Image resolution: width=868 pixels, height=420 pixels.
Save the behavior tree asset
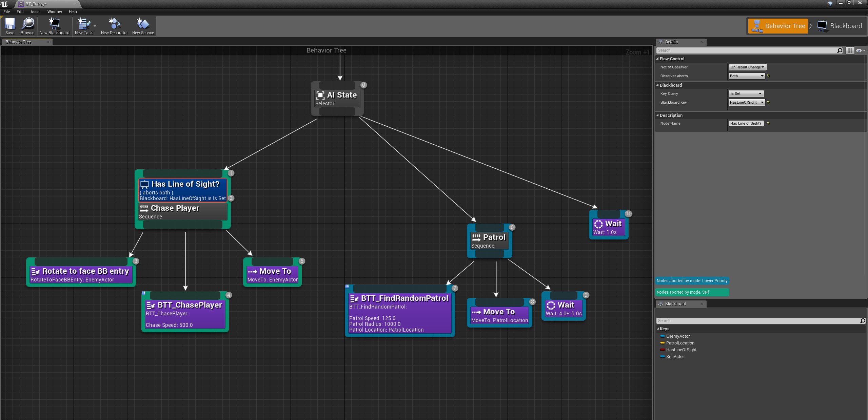[x=9, y=26]
